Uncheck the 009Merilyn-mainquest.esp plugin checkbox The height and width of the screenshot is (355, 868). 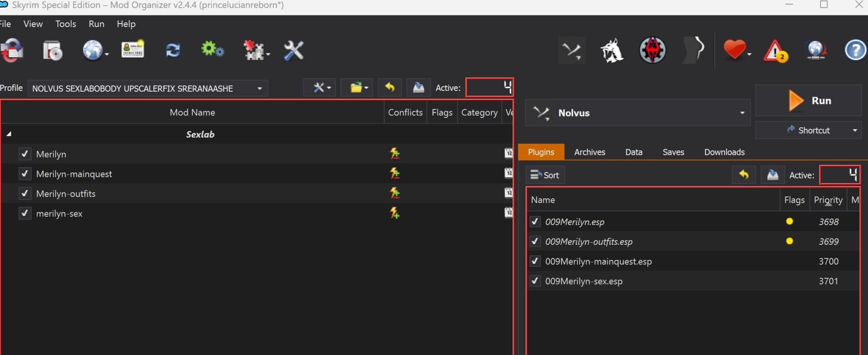[535, 261]
